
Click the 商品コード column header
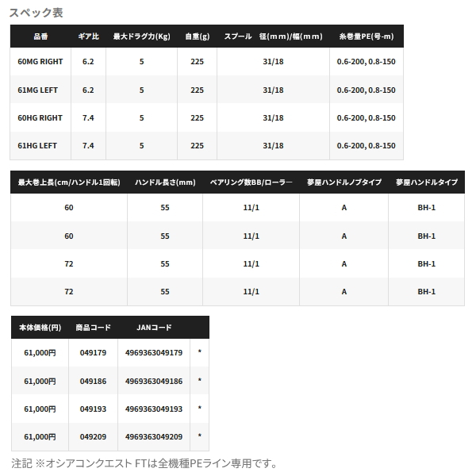point(92,327)
